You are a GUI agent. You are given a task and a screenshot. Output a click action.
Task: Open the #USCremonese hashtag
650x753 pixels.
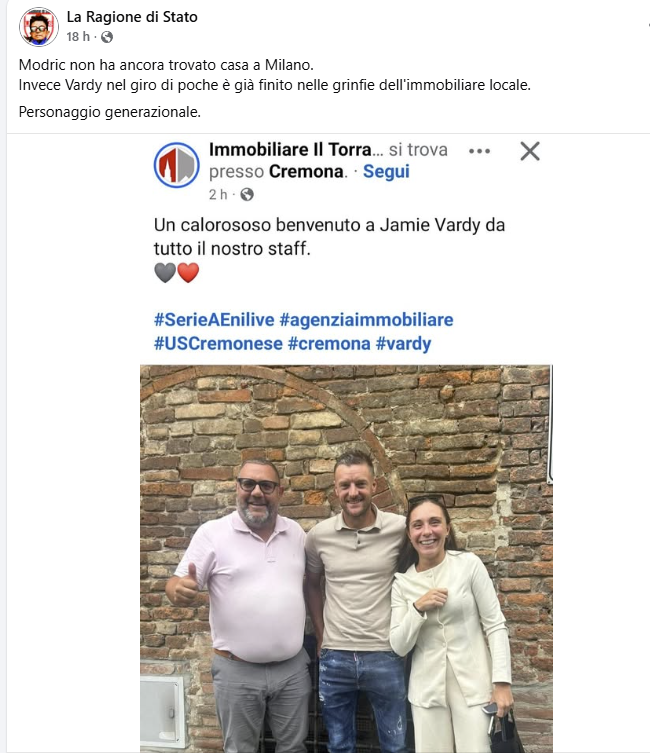pos(218,344)
